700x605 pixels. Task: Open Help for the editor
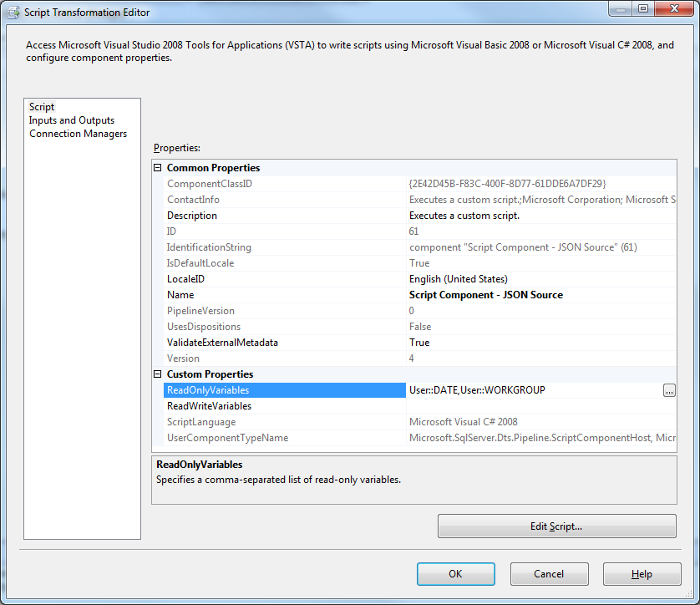[x=642, y=574]
